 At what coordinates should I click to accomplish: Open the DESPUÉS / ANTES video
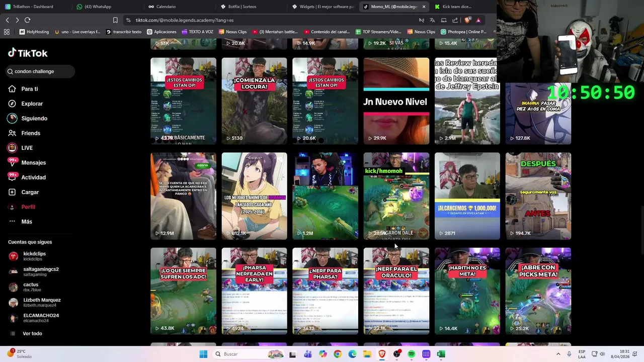[x=538, y=196]
